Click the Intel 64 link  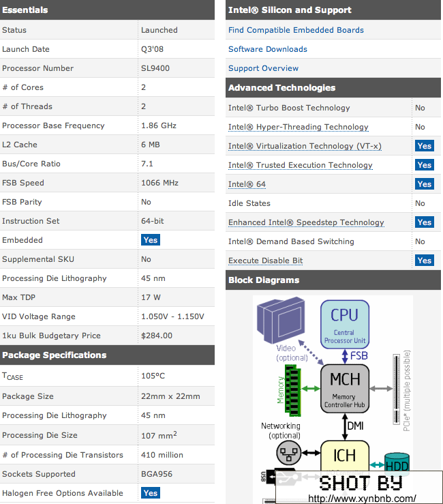(247, 184)
